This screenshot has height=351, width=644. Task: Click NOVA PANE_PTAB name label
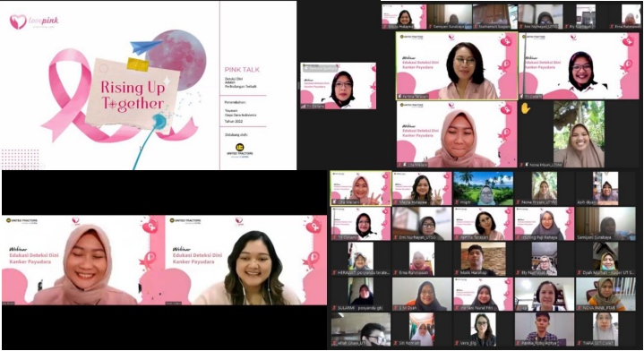(x=598, y=307)
